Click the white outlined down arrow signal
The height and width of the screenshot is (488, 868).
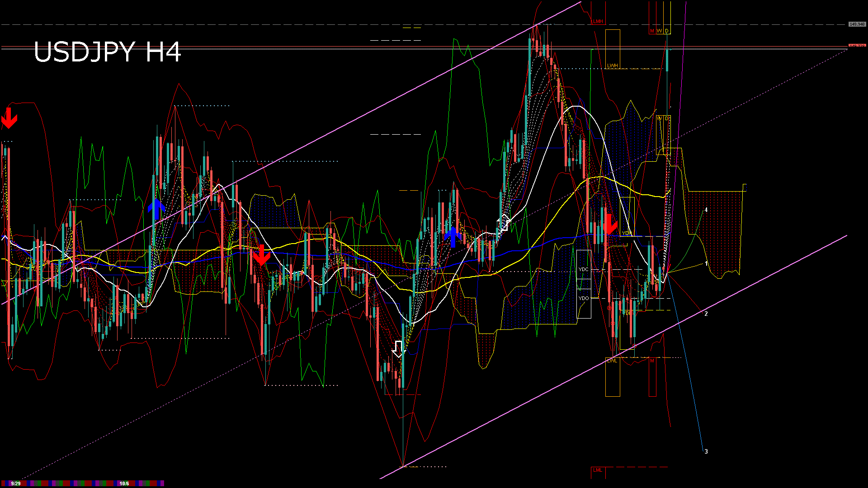(398, 349)
